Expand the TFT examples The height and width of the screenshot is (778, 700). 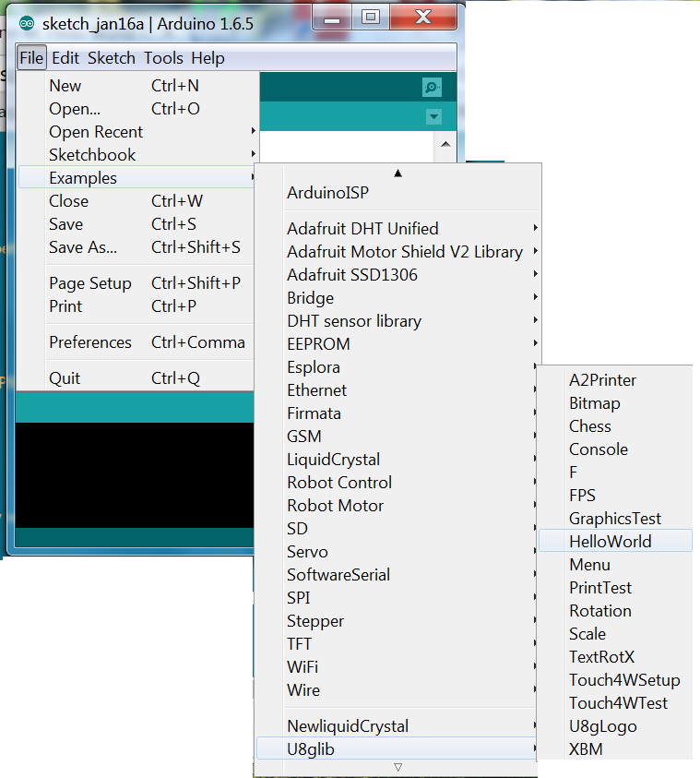point(397,643)
